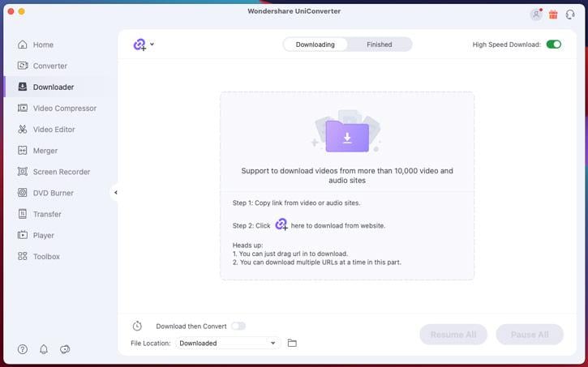Click the Resume All button
This screenshot has height=367, width=588.
pyautogui.click(x=453, y=335)
